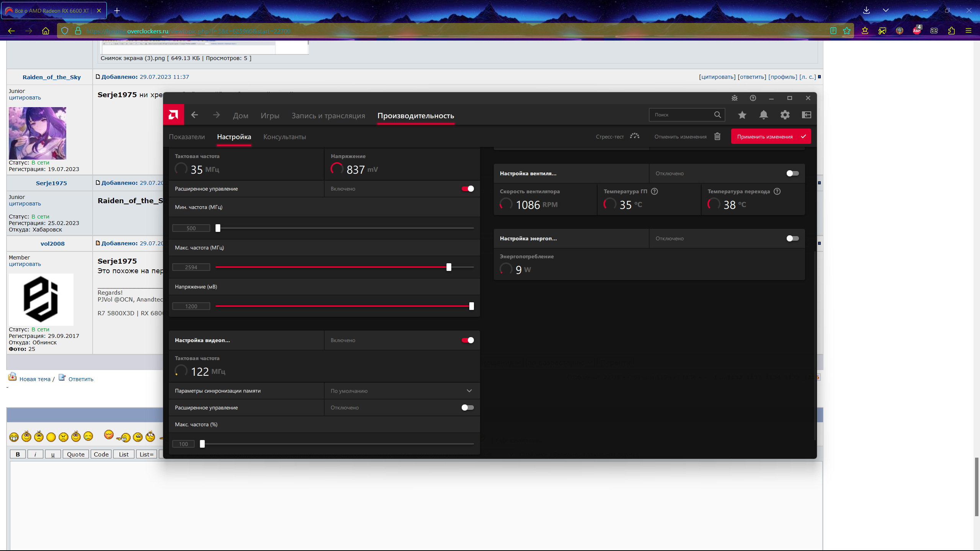
Task: Open AMD settings gear icon
Action: click(785, 115)
